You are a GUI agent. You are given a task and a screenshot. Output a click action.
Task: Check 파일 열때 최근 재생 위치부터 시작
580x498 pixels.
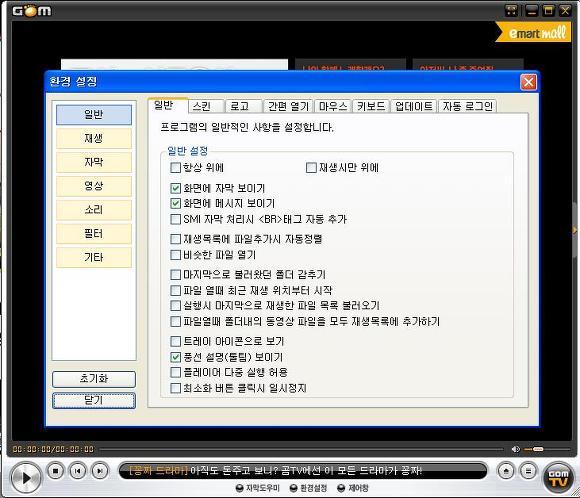pos(175,290)
